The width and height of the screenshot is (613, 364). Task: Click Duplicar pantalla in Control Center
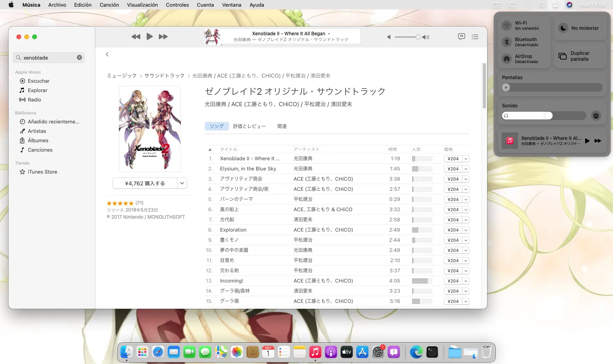click(580, 56)
